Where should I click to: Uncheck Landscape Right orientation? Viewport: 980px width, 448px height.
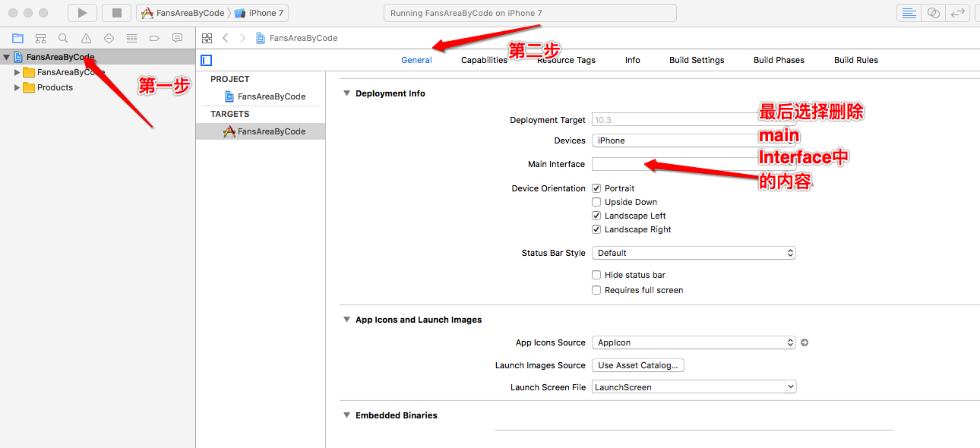click(x=596, y=229)
